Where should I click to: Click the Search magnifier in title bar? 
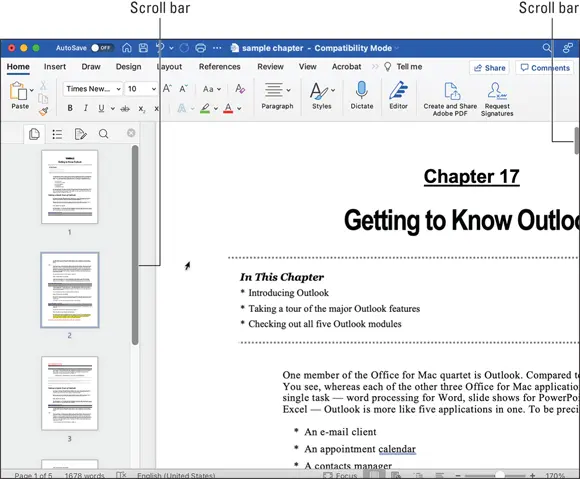click(x=547, y=48)
